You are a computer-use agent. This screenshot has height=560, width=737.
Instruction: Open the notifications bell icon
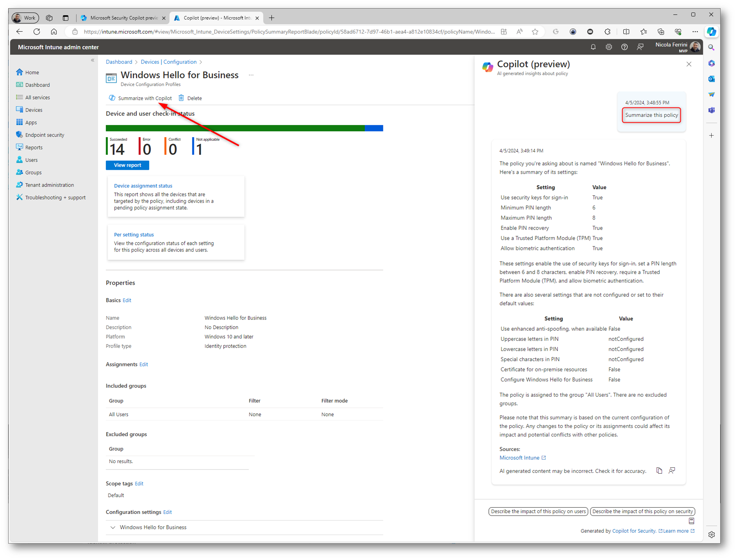click(x=593, y=47)
